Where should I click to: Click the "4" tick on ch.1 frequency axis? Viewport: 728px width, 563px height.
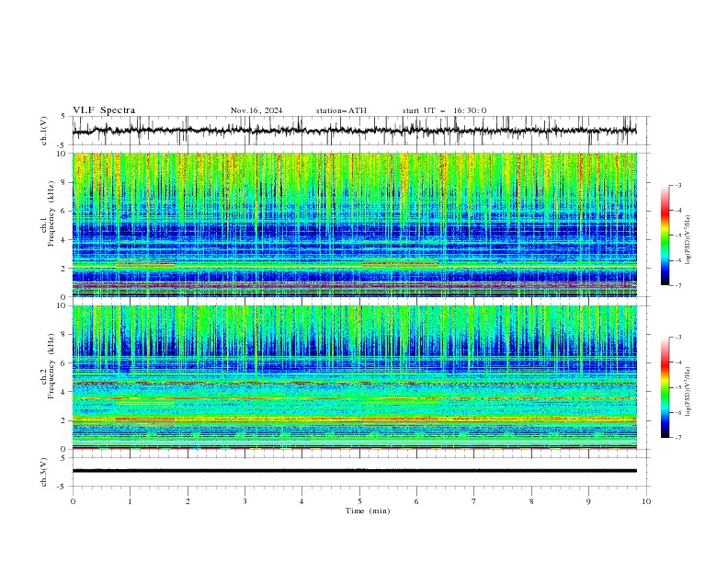point(65,240)
